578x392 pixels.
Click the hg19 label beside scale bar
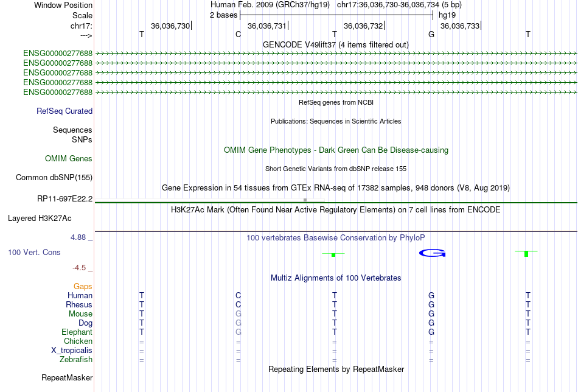pos(447,15)
